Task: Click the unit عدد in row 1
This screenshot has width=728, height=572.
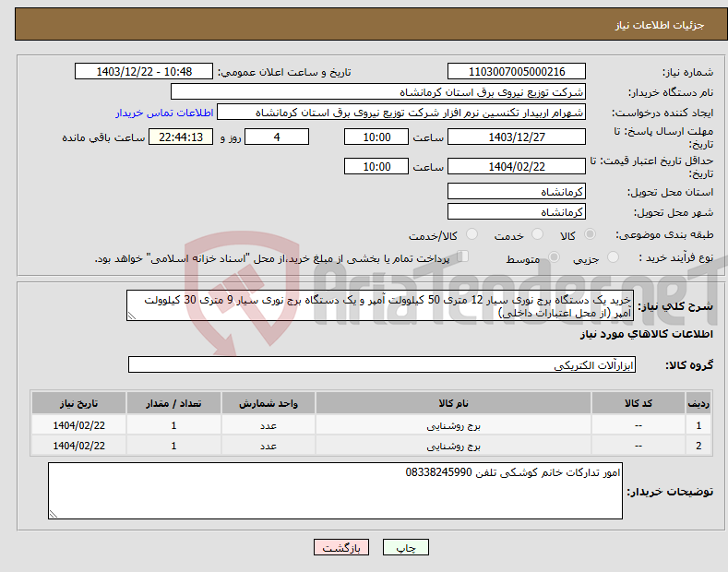Action: [x=269, y=425]
